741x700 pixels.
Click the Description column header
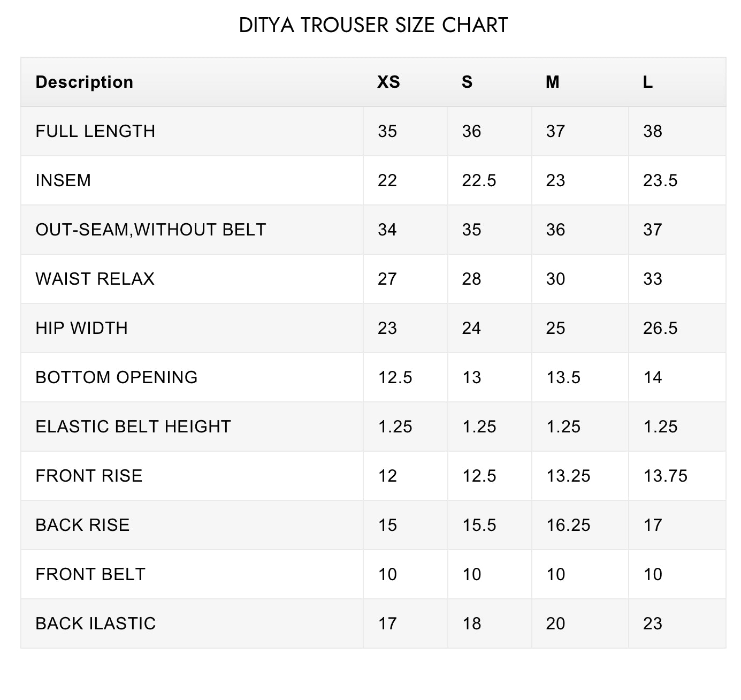(84, 82)
